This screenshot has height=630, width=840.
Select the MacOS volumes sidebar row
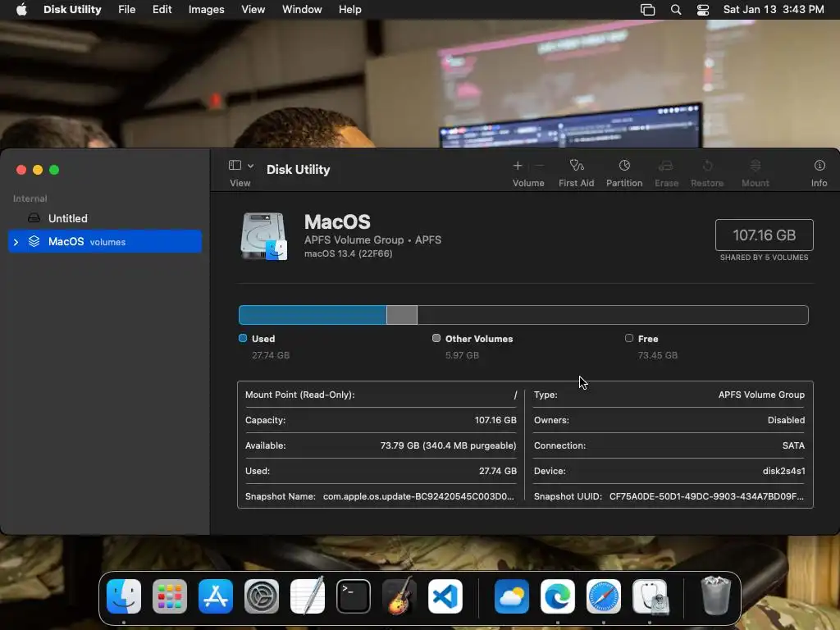pos(105,242)
